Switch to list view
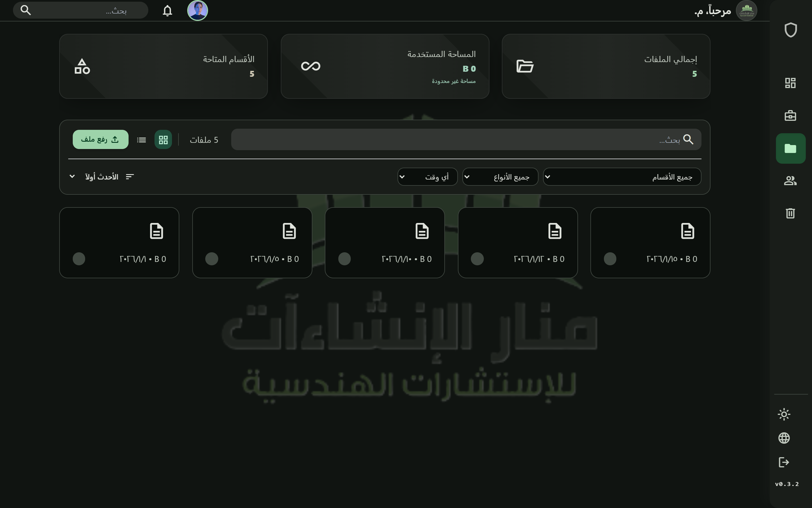Screen dimensions: 812x508 [x=142, y=140]
